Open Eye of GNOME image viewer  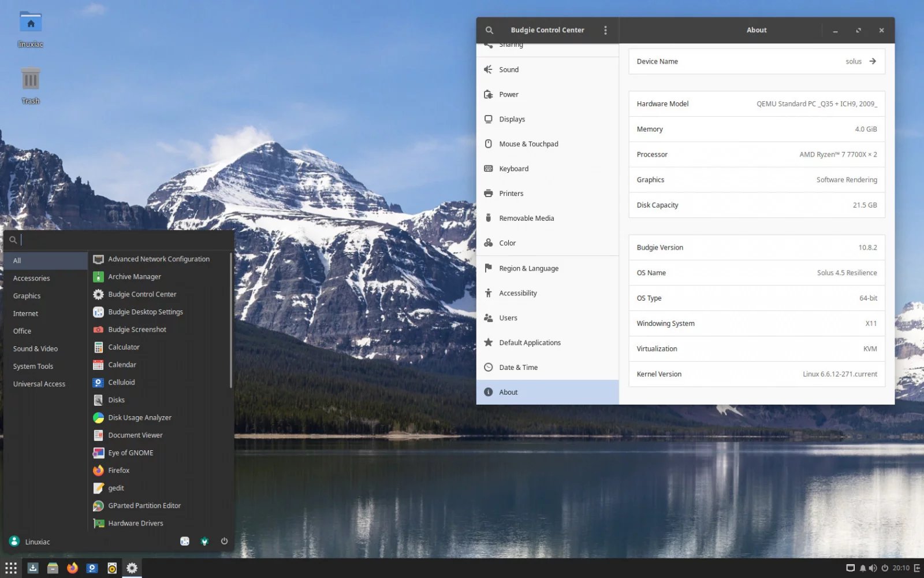click(131, 453)
